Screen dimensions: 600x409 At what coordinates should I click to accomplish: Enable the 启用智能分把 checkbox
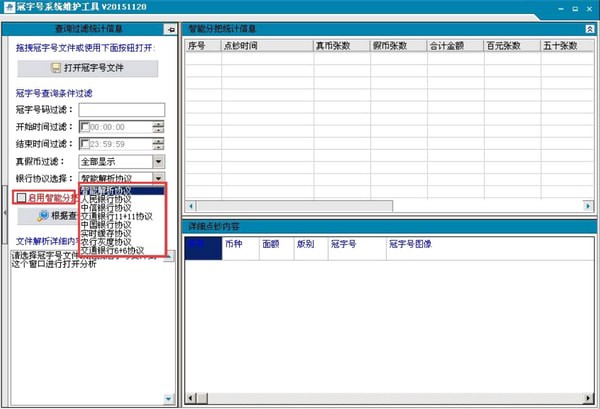tap(22, 198)
